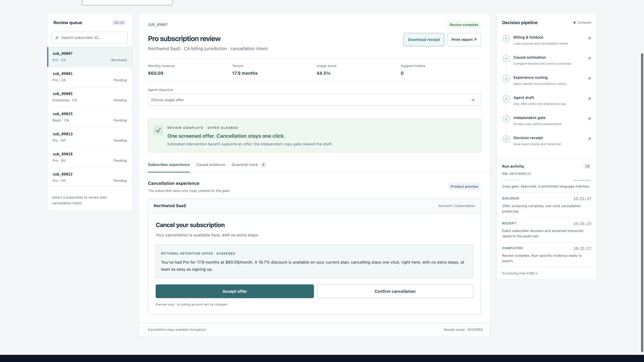
Task: Click the Decision receipt check circle
Action: point(506,139)
